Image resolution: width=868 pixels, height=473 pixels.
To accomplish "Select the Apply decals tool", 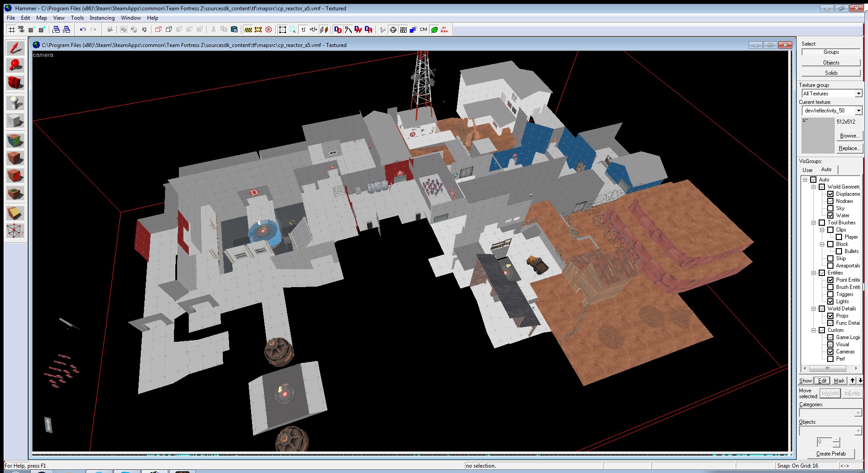I will pos(15,176).
